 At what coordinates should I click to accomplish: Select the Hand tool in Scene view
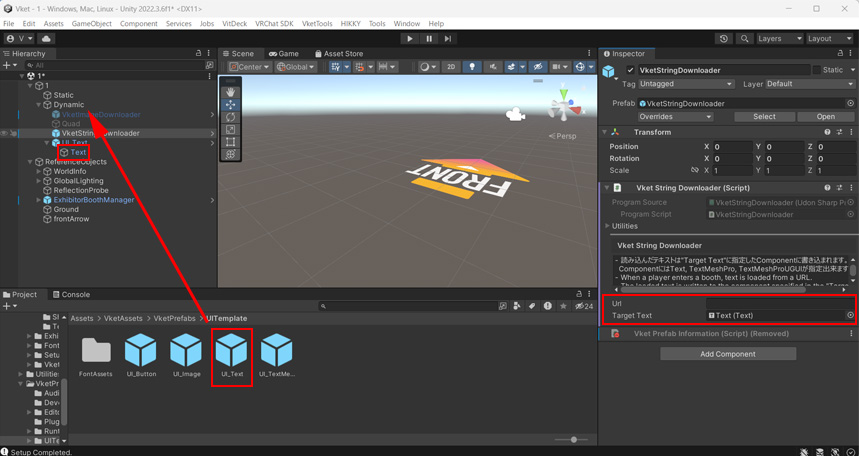pos(232,92)
